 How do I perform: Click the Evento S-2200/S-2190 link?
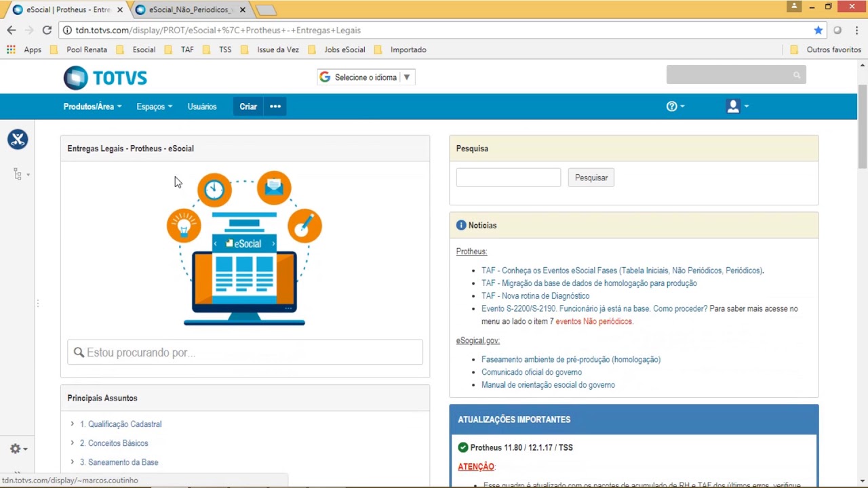pos(594,308)
